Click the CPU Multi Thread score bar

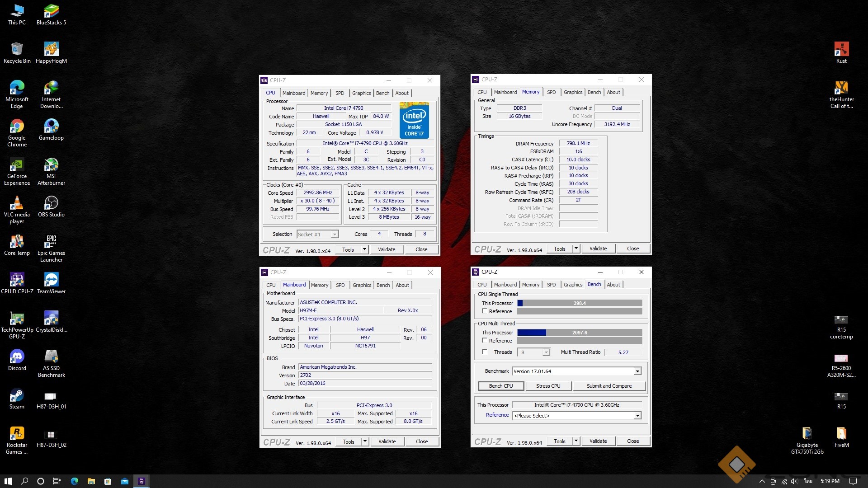(580, 333)
